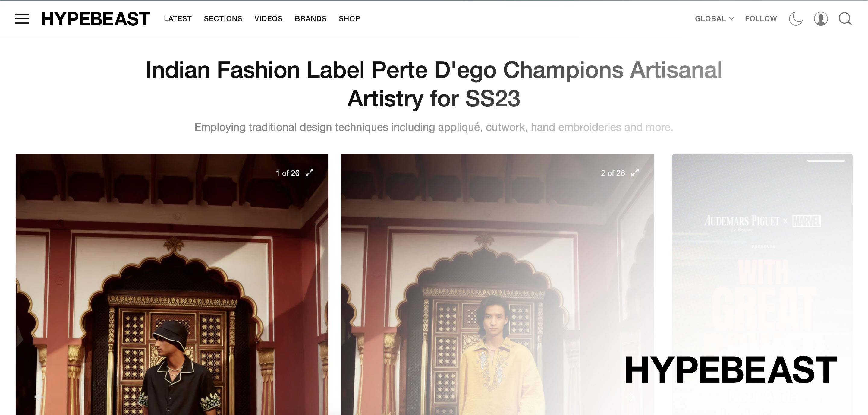Expand image 2 of 26 fullscreen

[635, 173]
